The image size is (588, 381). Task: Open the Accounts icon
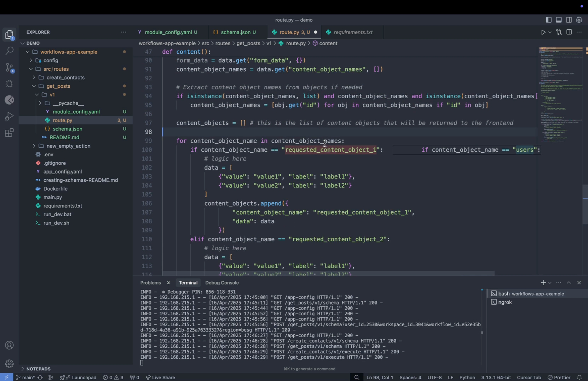point(10,345)
